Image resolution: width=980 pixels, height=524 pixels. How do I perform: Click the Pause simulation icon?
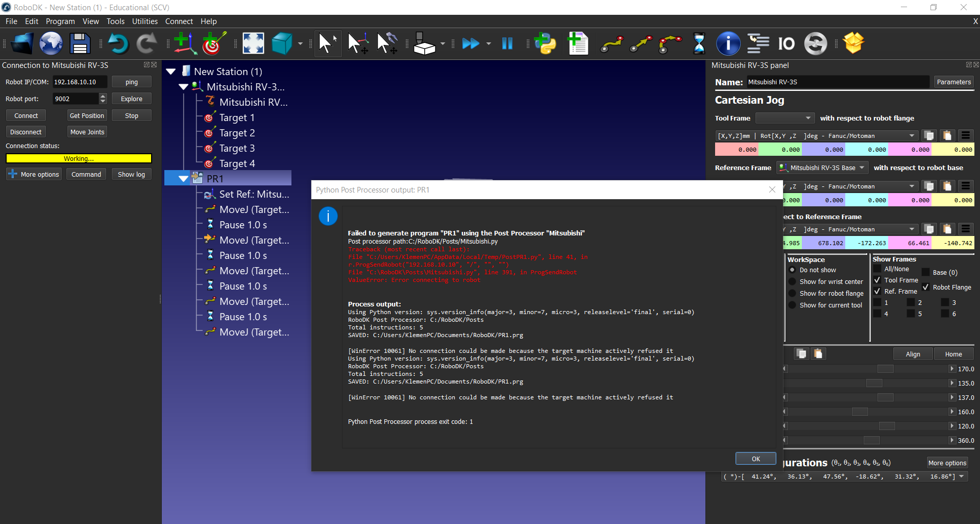(x=507, y=44)
